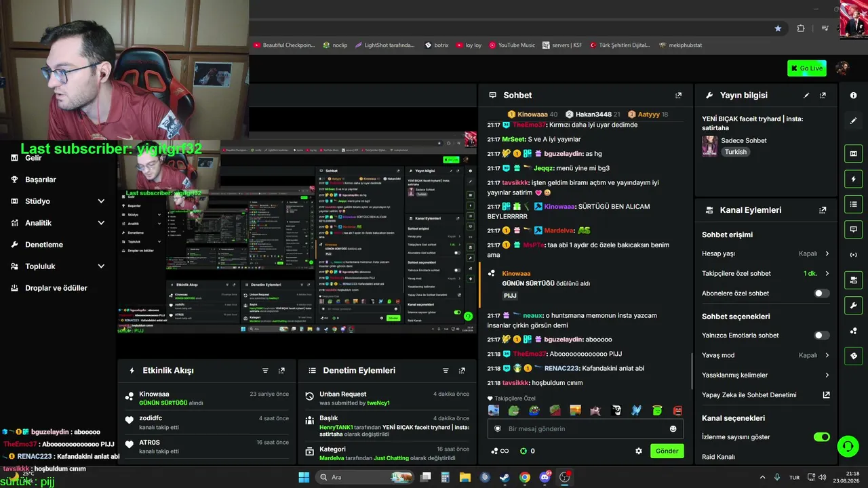
Task: Pop out the Yayın bilgisi panel
Action: tap(823, 96)
